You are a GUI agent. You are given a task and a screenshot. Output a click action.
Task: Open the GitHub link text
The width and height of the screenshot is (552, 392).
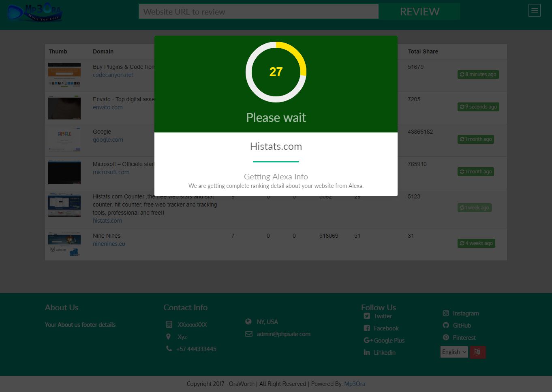click(x=462, y=326)
